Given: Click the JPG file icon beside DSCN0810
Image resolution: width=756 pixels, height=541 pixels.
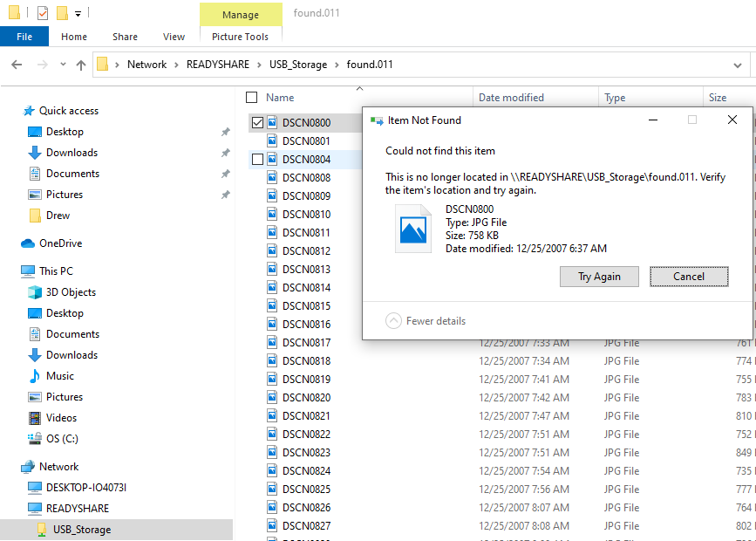Looking at the screenshot, I should (274, 214).
